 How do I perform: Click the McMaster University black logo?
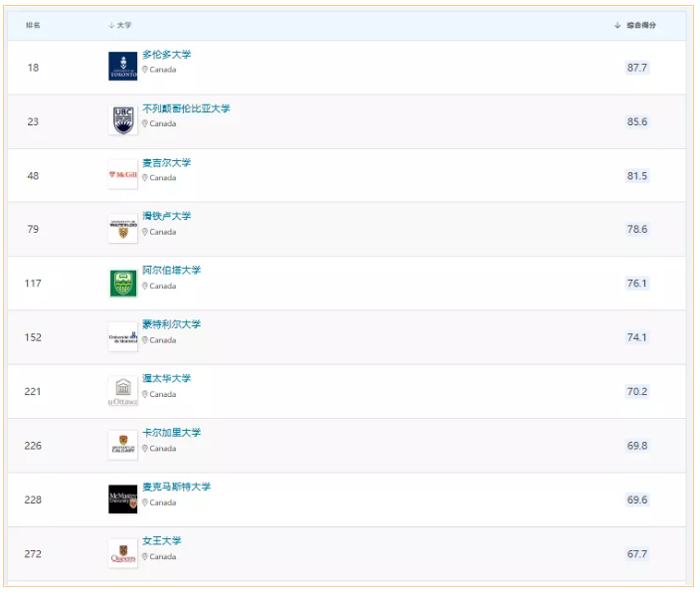pyautogui.click(x=122, y=499)
